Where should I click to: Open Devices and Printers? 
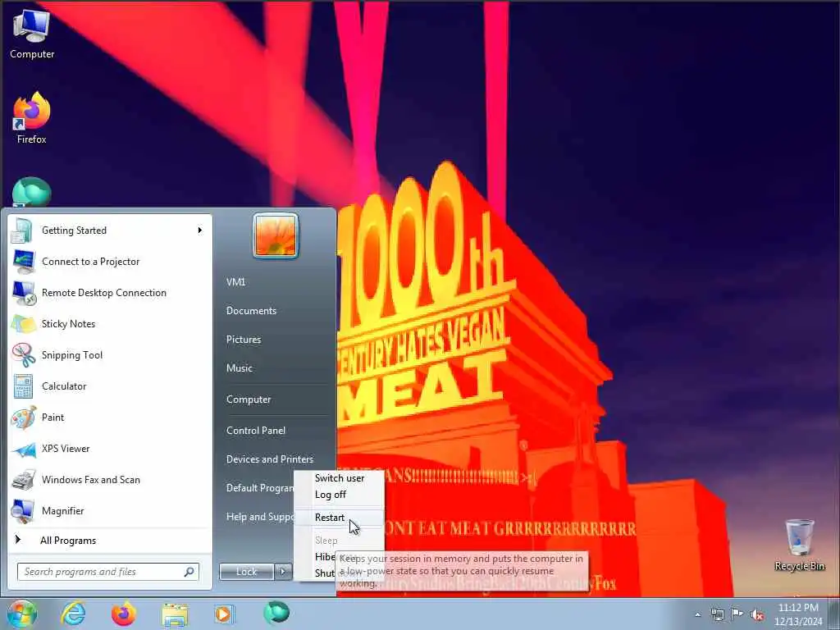[x=270, y=459]
